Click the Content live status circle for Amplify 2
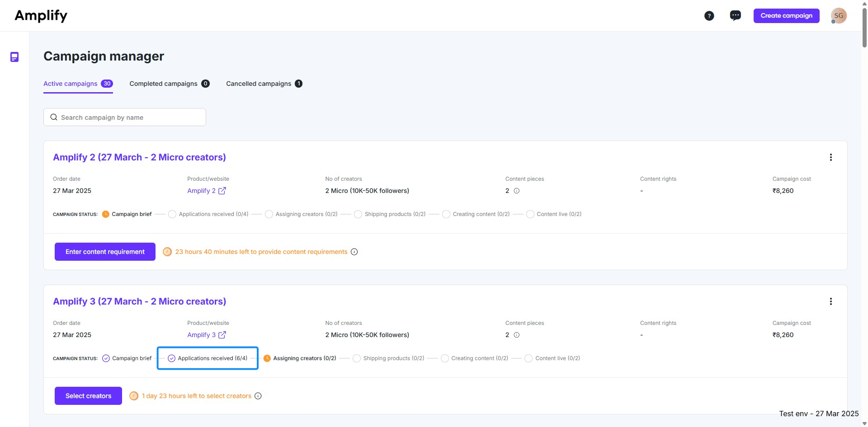The image size is (868, 427). (x=530, y=214)
